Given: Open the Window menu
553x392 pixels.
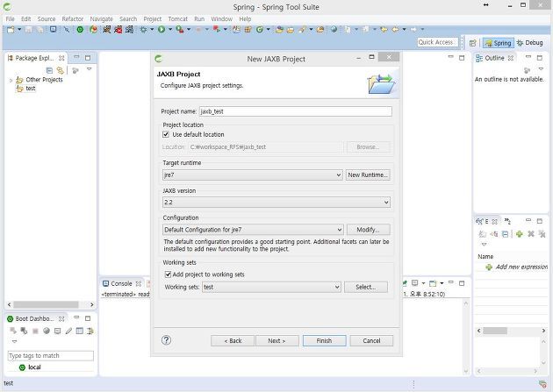Looking at the screenshot, I should tap(221, 19).
